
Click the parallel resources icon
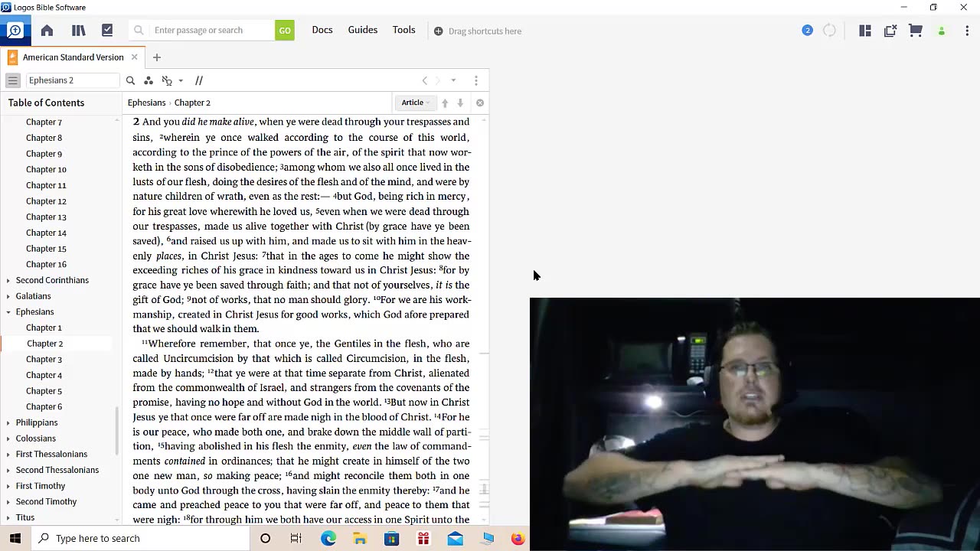tap(199, 80)
